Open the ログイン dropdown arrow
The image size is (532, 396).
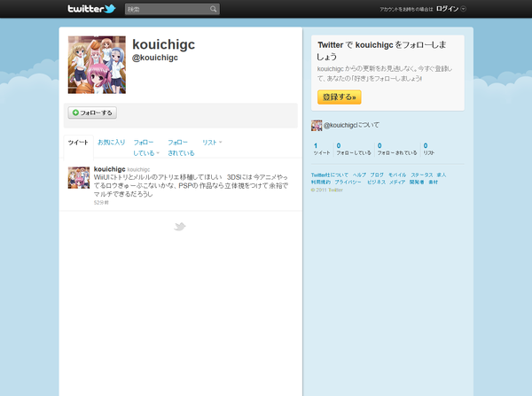[463, 9]
